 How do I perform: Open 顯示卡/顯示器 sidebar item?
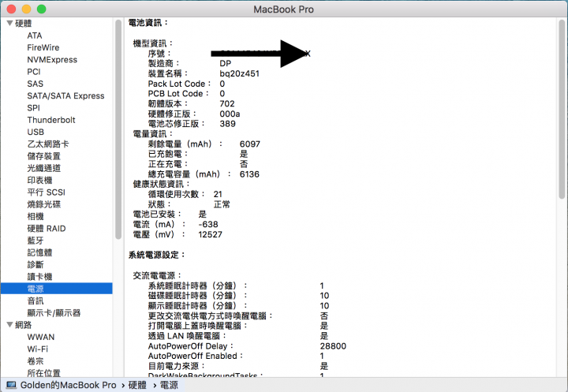[x=54, y=312]
